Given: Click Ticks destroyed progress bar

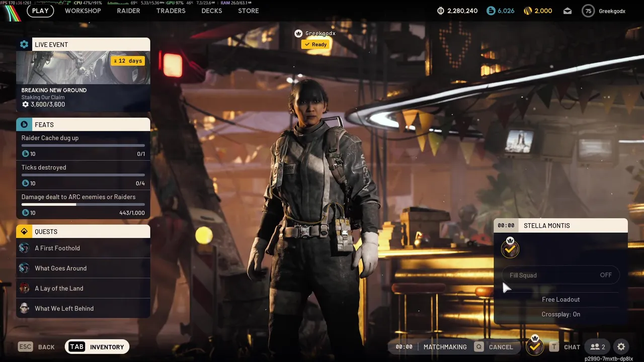Looking at the screenshot, I should click(83, 175).
